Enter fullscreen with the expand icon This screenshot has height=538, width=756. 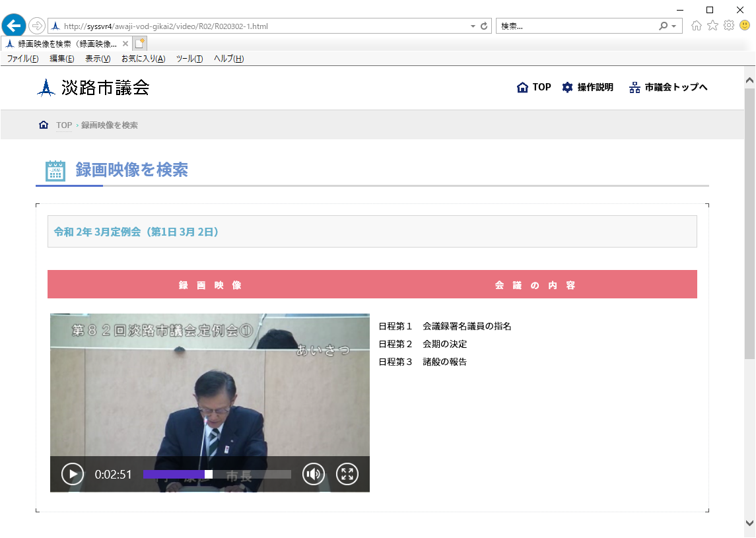(x=347, y=475)
